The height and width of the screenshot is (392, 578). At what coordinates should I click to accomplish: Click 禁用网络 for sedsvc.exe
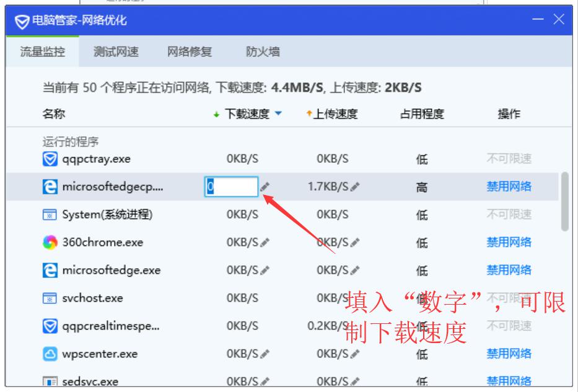[x=509, y=381]
